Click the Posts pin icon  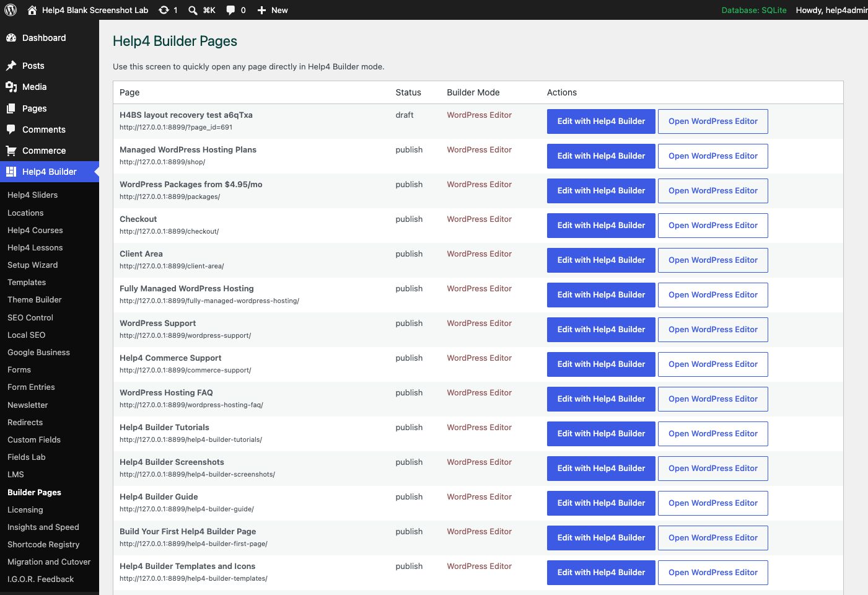coord(11,66)
